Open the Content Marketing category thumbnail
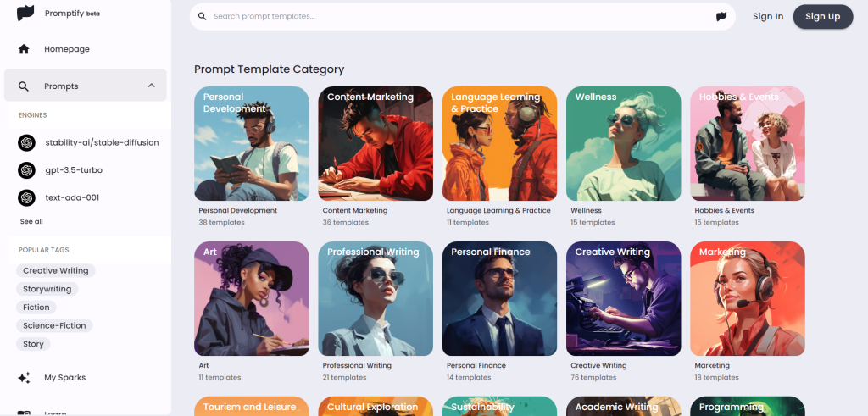The height and width of the screenshot is (416, 868). (376, 143)
